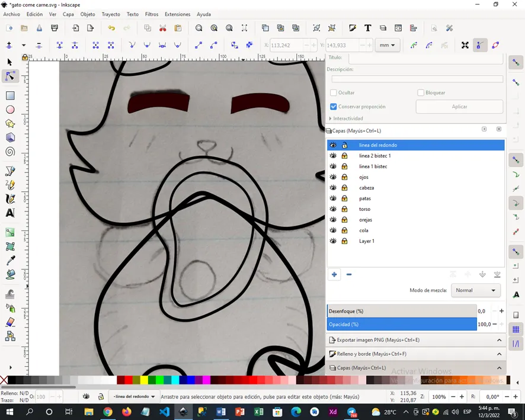Uncheck Conservar proporción checkbox
525x420 pixels.
pos(333,107)
